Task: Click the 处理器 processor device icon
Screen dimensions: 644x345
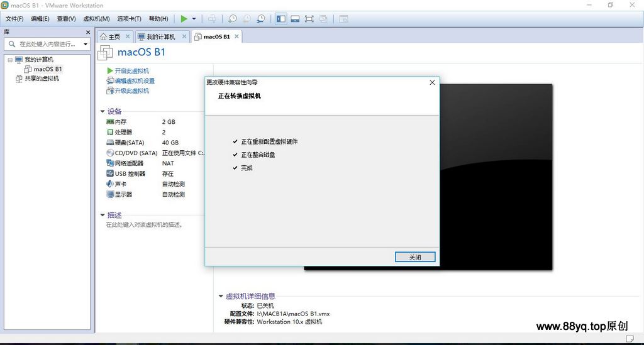Action: click(110, 132)
